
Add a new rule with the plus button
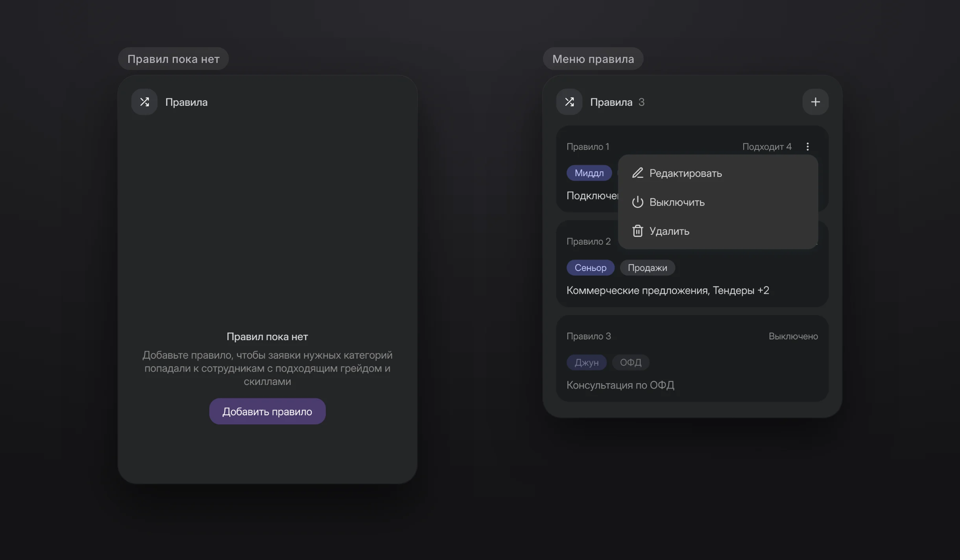click(816, 102)
